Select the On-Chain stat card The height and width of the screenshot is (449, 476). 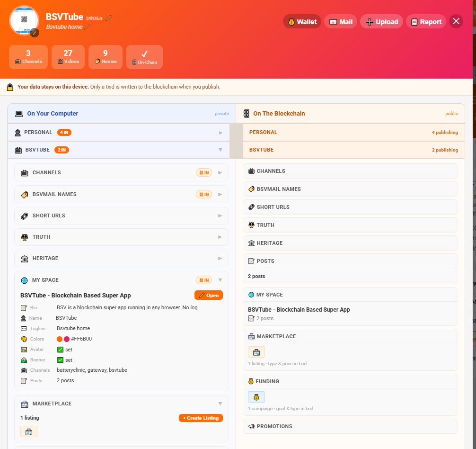(144, 57)
